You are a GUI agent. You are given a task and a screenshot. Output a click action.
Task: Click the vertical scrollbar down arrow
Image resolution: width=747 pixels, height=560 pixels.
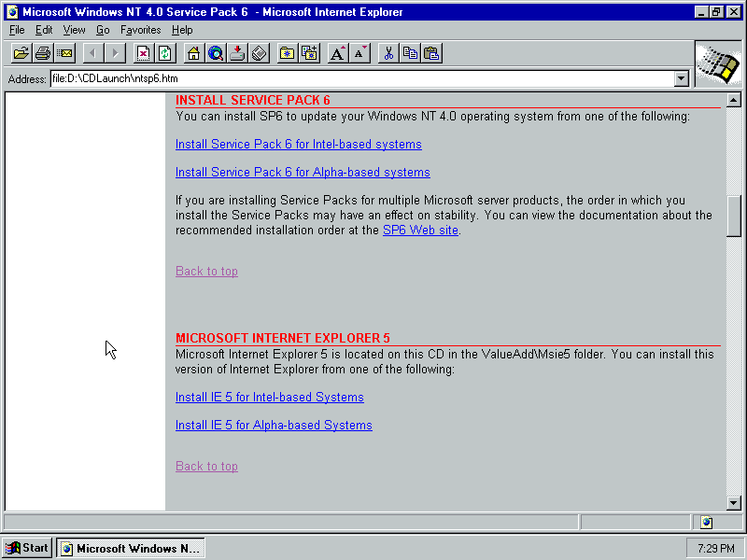733,503
